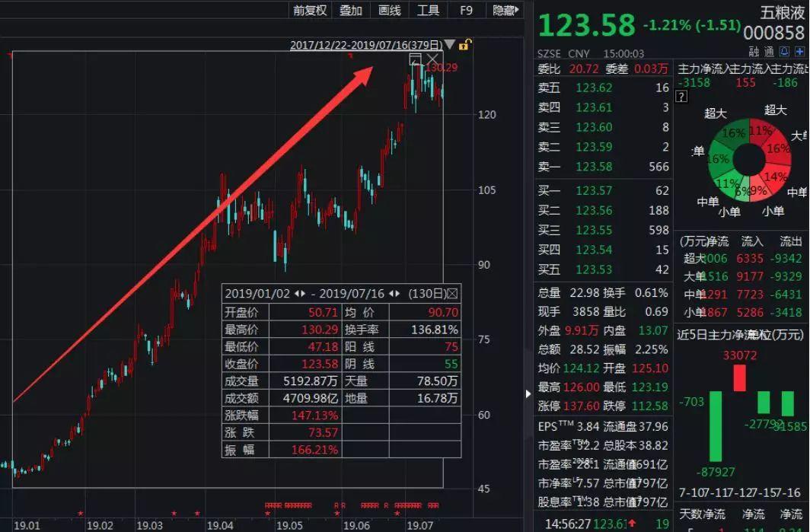The width and height of the screenshot is (810, 532).
Task: Click the 2017/12/22-2019/07/16 date range label
Action: (366, 45)
